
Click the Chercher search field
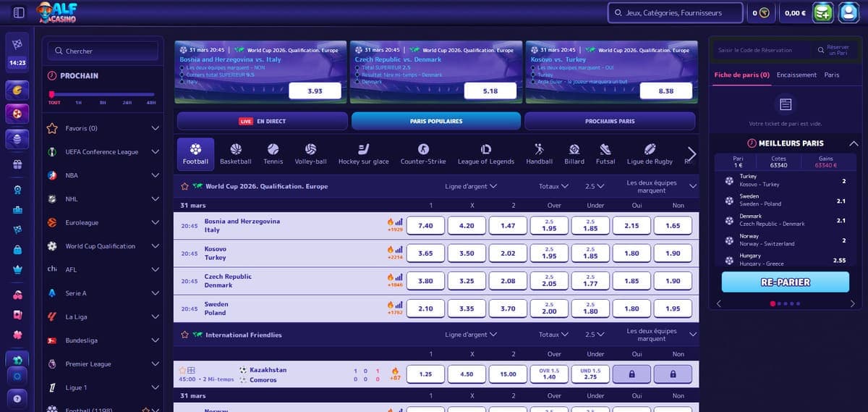[102, 51]
